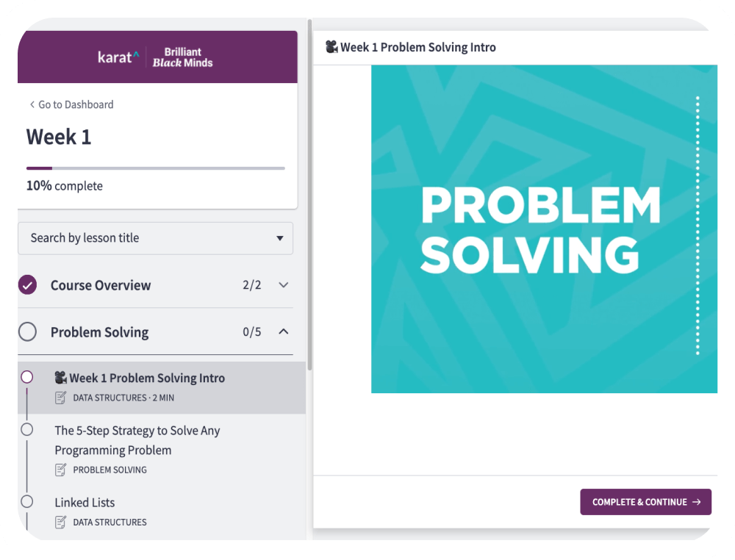Click the Karat logo in header

(118, 57)
